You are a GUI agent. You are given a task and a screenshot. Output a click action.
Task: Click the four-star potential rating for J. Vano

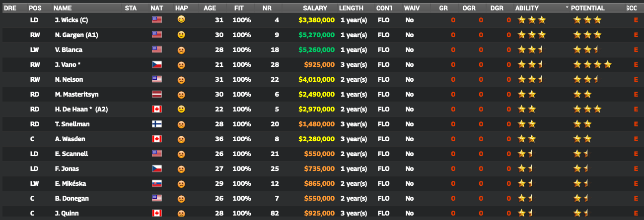592,65
